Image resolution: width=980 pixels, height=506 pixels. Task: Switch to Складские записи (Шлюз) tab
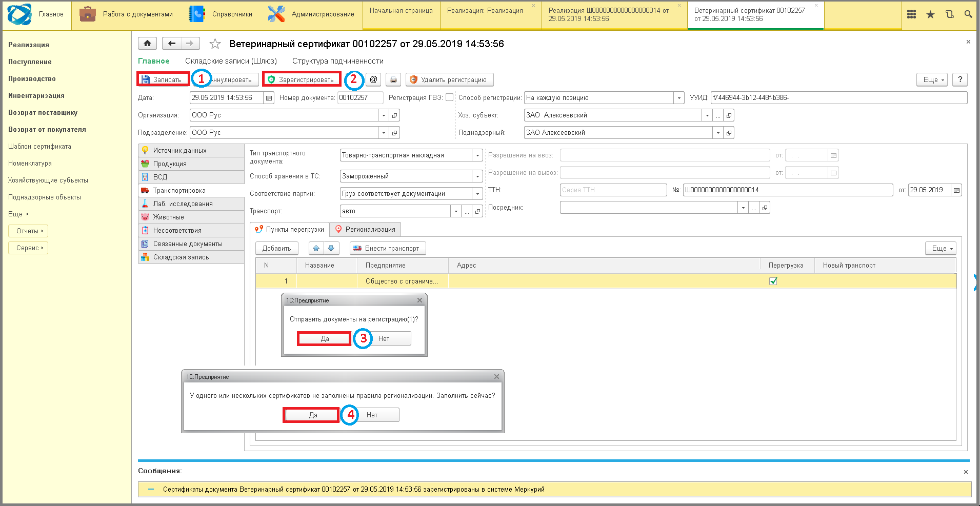(231, 61)
